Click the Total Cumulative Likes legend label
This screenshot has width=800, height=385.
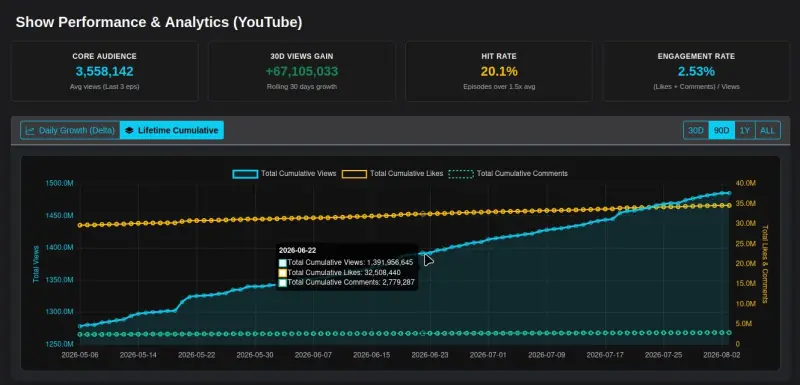point(407,173)
